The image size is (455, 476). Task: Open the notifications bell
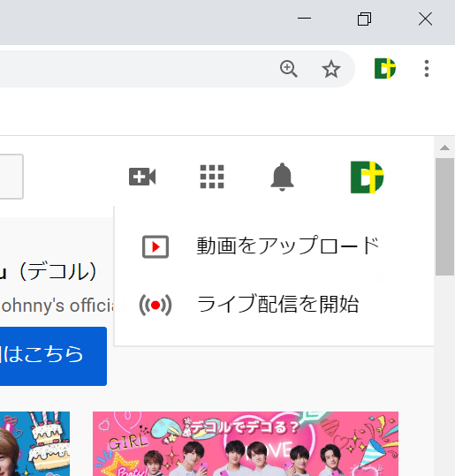[x=282, y=177]
